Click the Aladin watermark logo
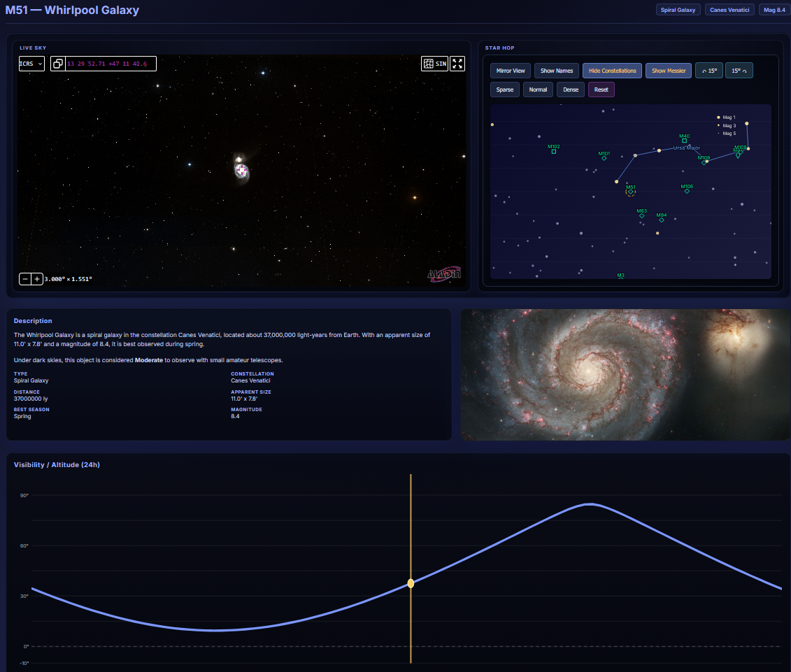Image resolution: width=791 pixels, height=672 pixels. pyautogui.click(x=443, y=274)
